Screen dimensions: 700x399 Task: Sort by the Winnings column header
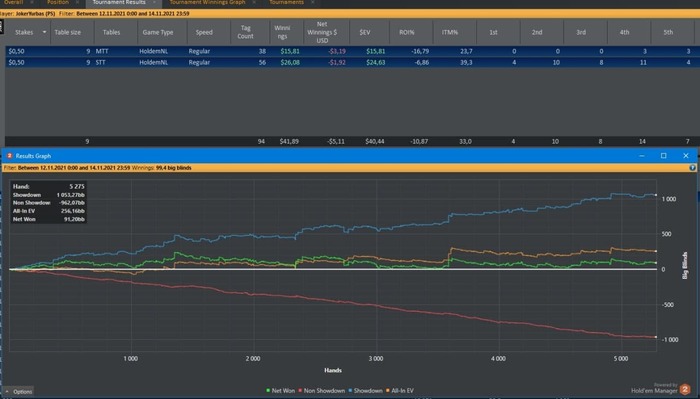click(x=282, y=32)
